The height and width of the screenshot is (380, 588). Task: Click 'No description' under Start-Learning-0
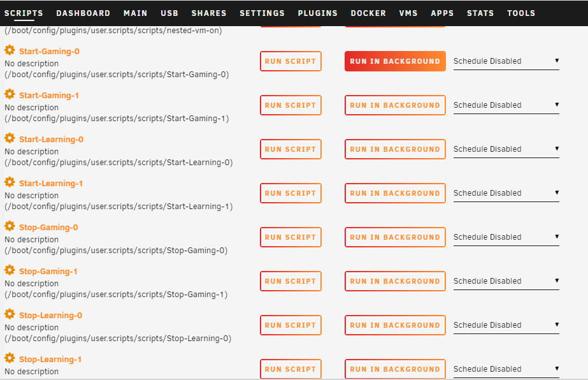[31, 151]
